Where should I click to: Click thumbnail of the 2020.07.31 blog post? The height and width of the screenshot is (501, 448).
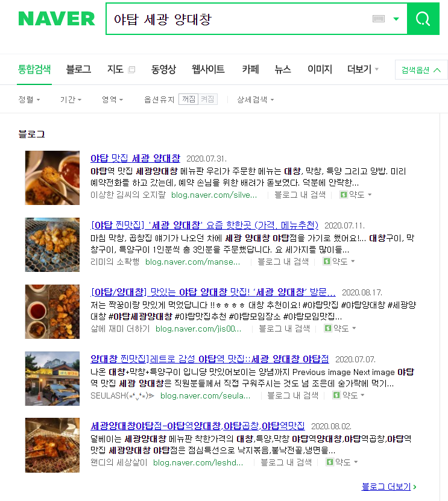tap(52, 178)
